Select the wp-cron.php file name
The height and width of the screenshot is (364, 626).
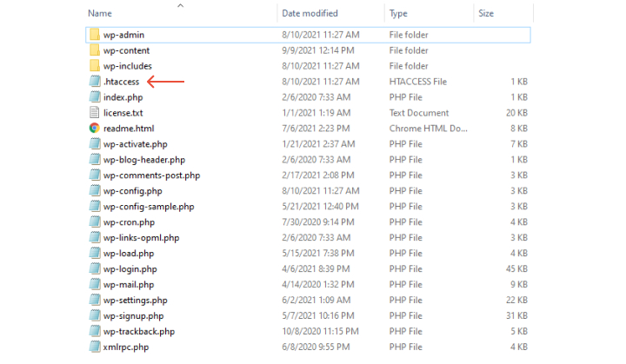pyautogui.click(x=129, y=222)
